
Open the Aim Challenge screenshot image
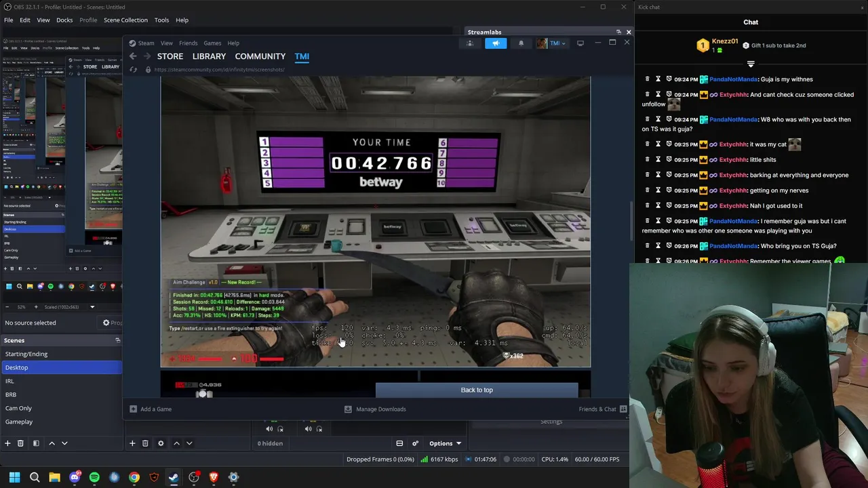click(375, 222)
